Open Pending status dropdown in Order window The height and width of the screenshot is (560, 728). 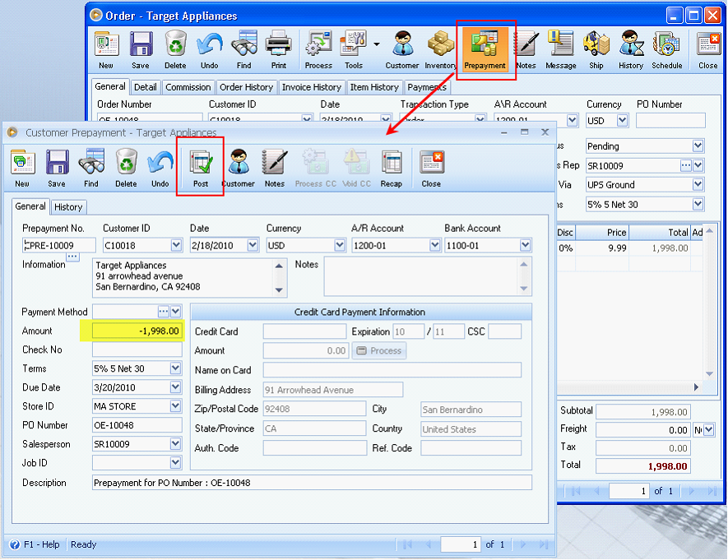(698, 146)
